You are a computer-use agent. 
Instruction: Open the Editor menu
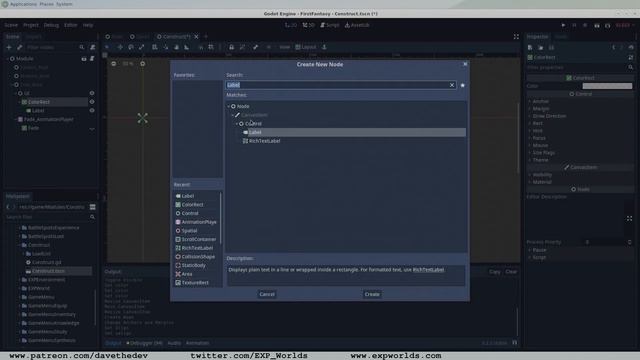click(70, 25)
